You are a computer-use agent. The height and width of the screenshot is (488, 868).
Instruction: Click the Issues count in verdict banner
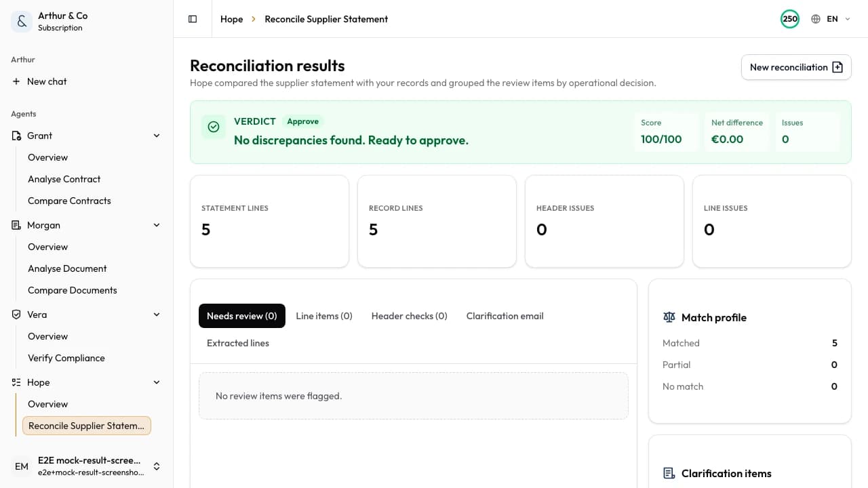point(785,140)
